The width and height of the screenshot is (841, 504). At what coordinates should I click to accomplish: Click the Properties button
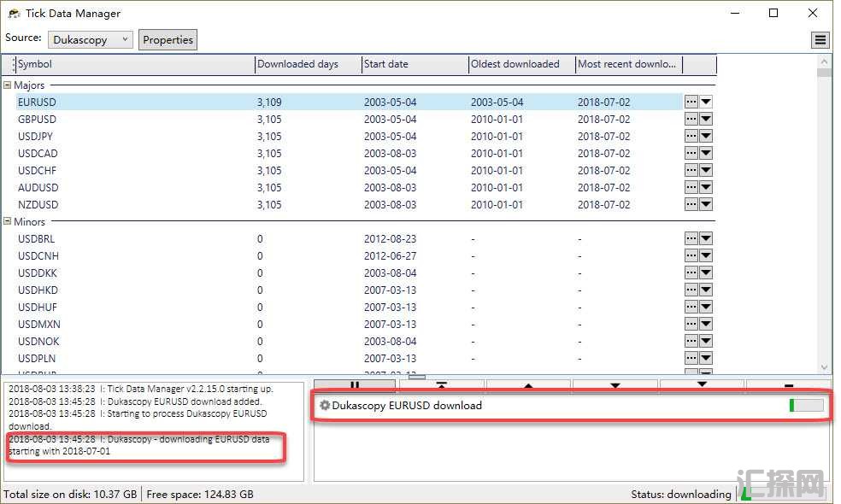coord(168,40)
